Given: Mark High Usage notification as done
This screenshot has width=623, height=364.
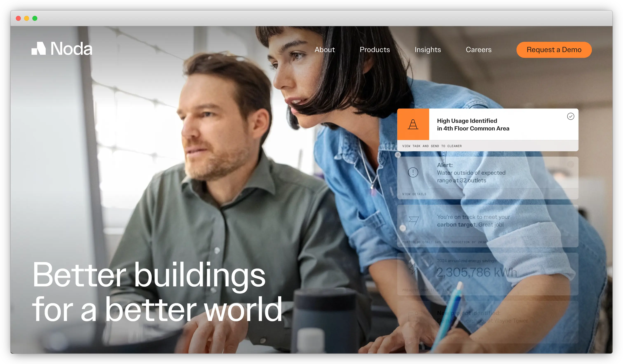Looking at the screenshot, I should (x=570, y=116).
